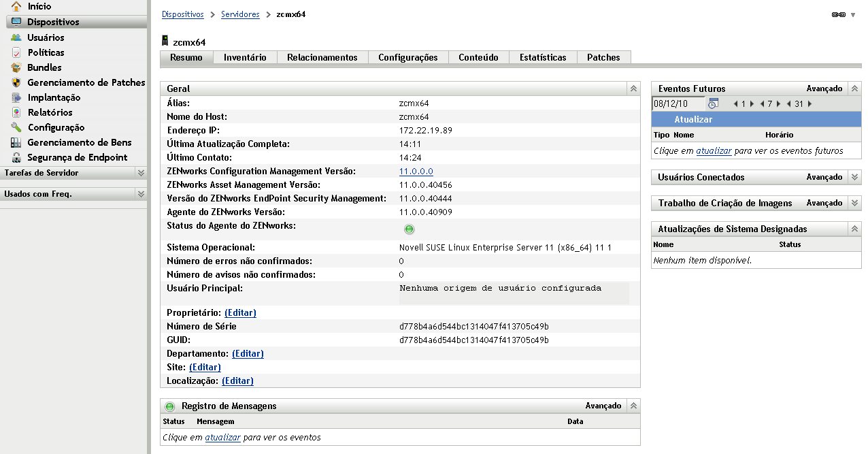Switch to the Inventário tab
Viewport: 868px width, 454px height.
point(245,58)
